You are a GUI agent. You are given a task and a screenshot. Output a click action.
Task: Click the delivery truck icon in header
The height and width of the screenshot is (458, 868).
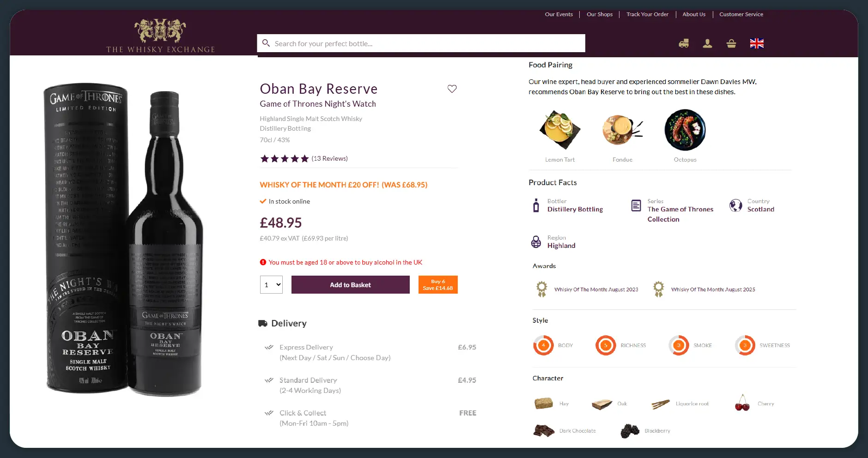click(684, 43)
